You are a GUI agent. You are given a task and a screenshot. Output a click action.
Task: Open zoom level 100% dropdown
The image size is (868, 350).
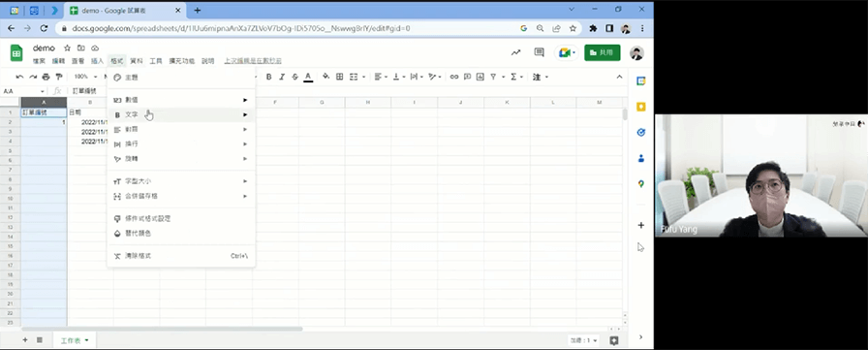click(85, 77)
